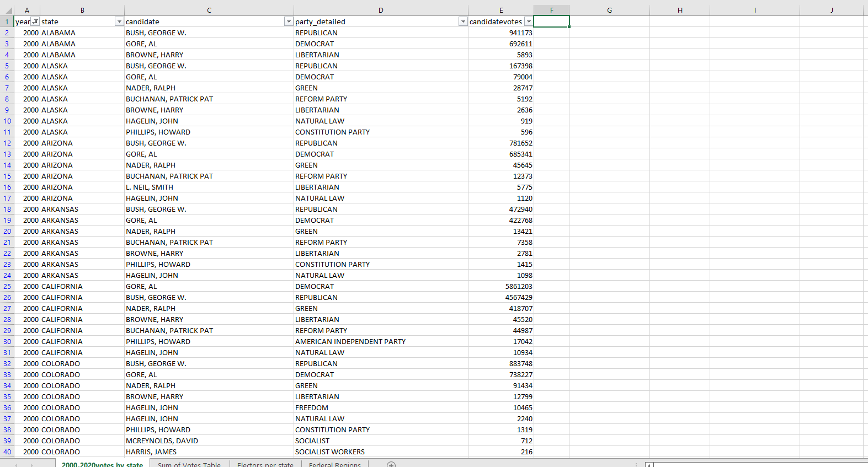Click cell with votes 28747
Screen dimensions: 868x467
coord(501,88)
